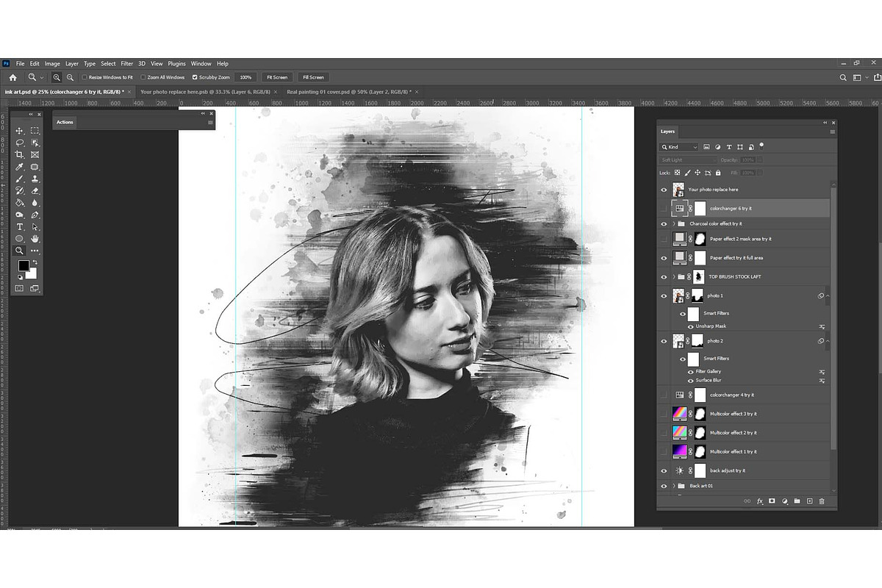Collapse smart filters of 'photo 2' layer

pos(828,341)
